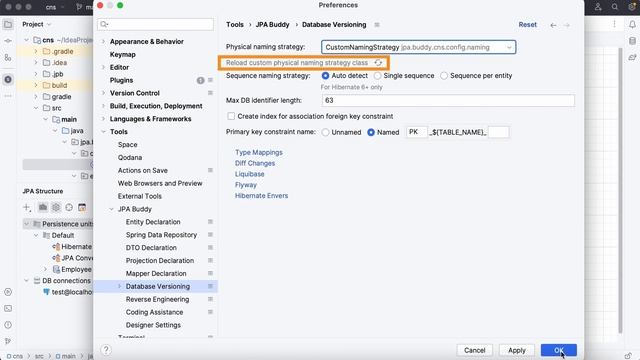Click the Reset link

[x=527, y=25]
